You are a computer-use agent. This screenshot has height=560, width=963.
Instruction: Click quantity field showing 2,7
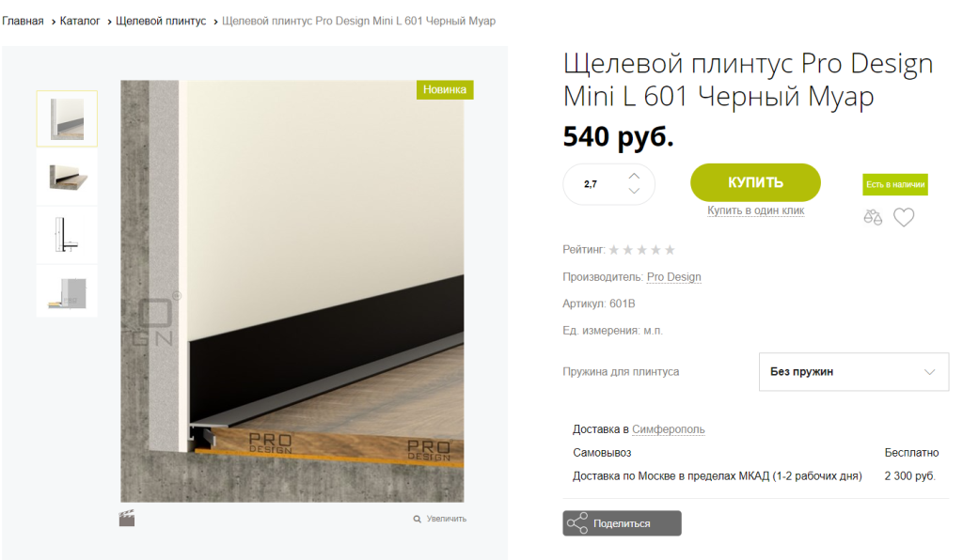pos(591,184)
